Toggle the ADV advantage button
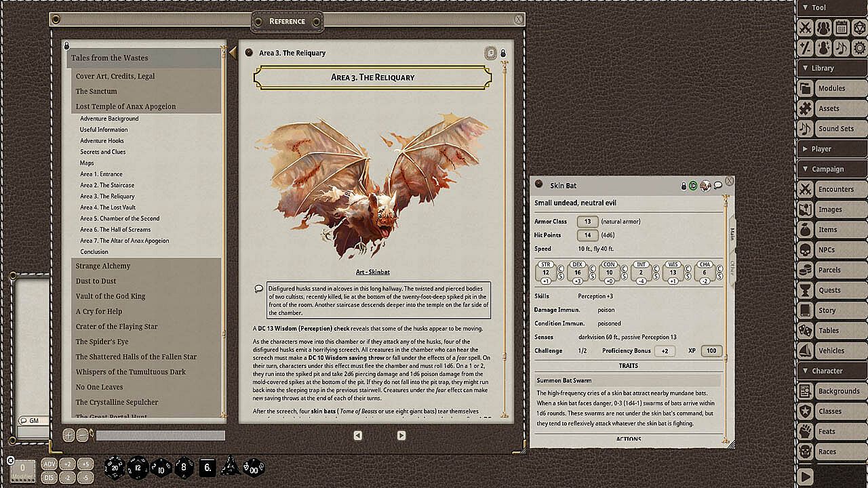Viewport: 868px width, 488px height. [x=49, y=464]
